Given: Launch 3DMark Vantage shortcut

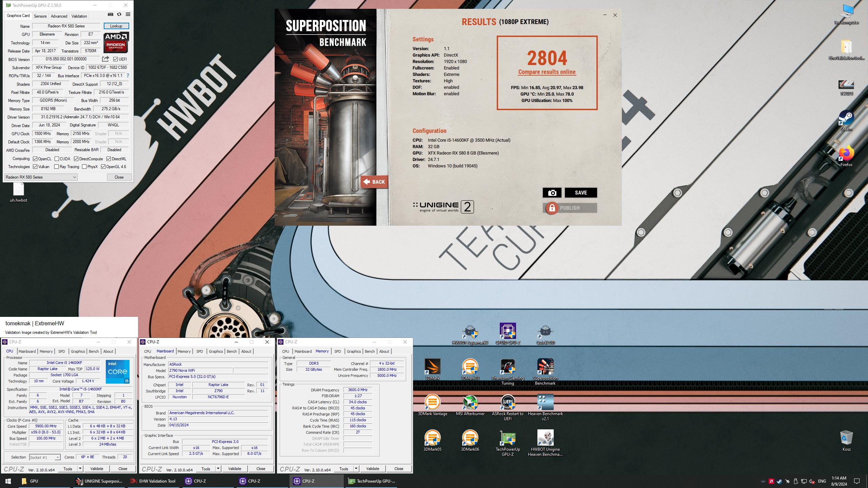Looking at the screenshot, I should 432,405.
